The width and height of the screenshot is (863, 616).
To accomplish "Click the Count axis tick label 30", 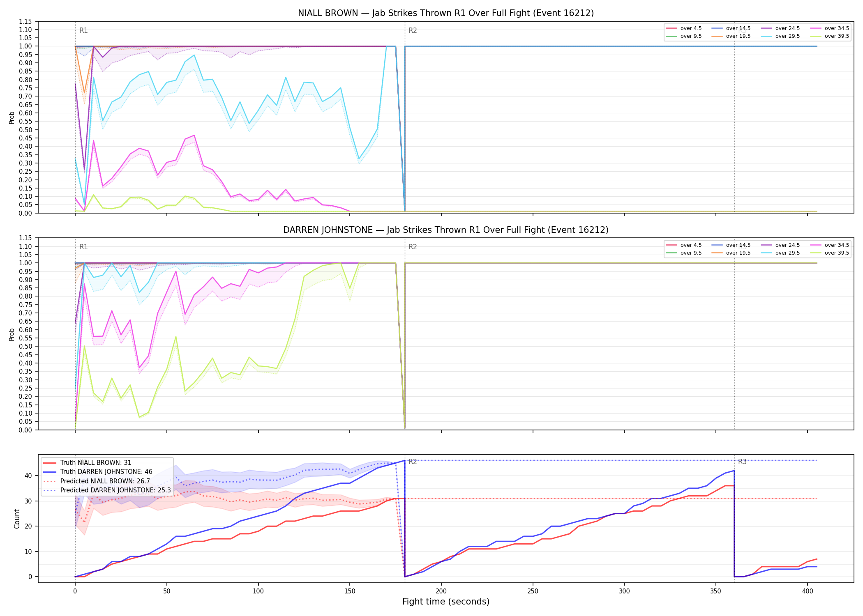I will click(28, 501).
